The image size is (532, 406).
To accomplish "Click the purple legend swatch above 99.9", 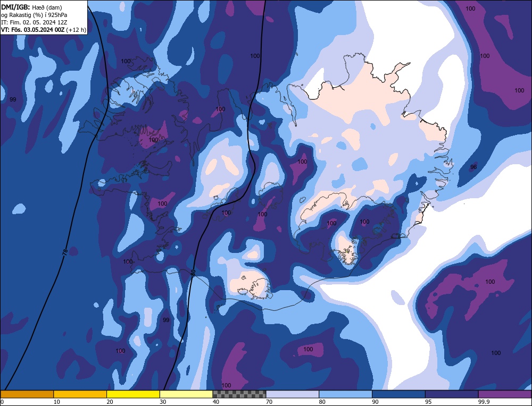I will [x=505, y=394].
